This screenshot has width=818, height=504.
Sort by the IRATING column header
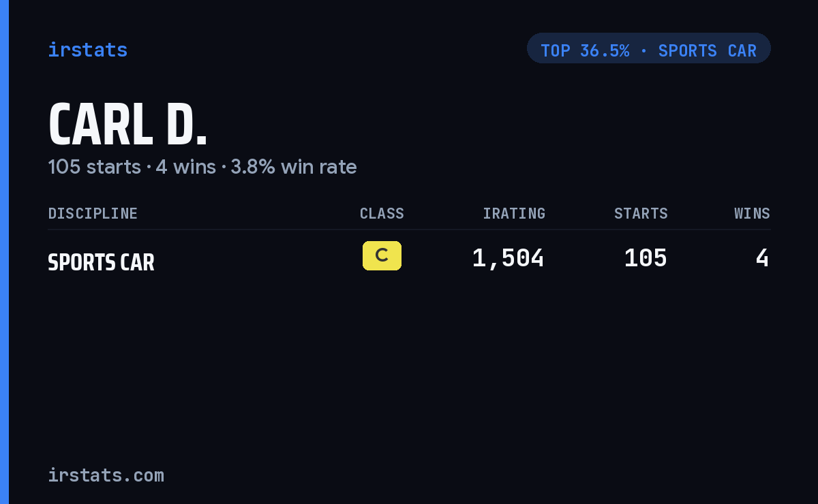coord(514,214)
